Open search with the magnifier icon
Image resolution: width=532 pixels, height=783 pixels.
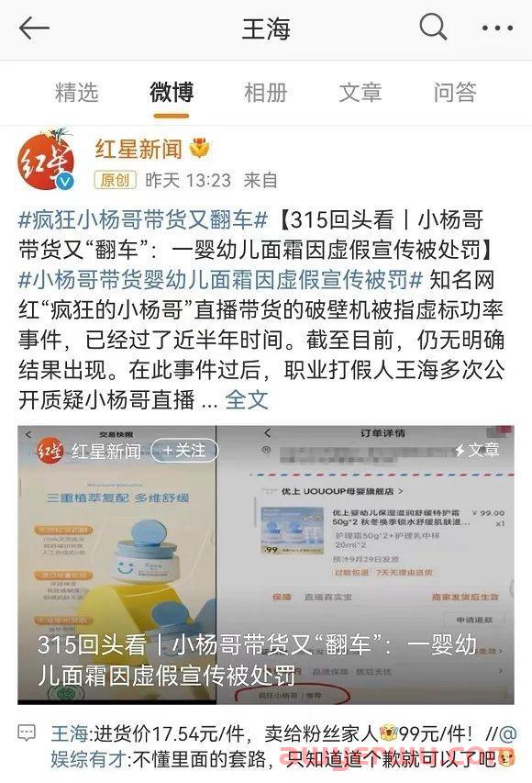[x=433, y=27]
